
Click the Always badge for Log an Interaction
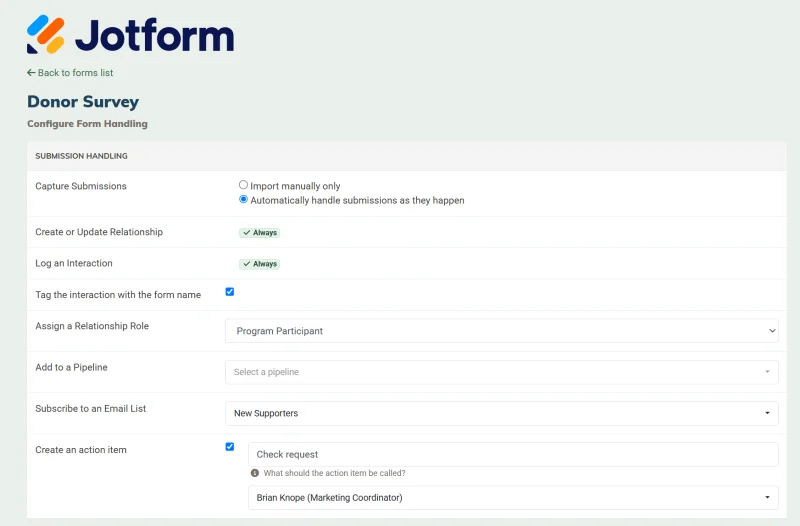(x=259, y=264)
